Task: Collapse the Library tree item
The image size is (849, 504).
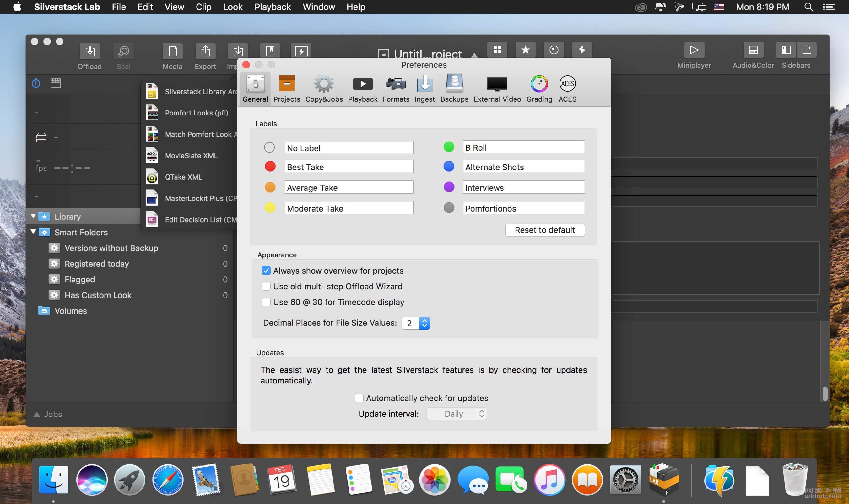Action: pyautogui.click(x=33, y=216)
